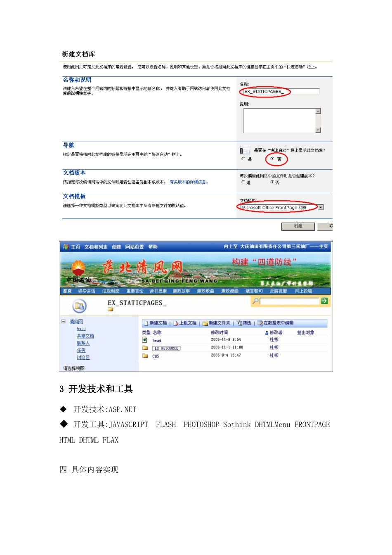The height and width of the screenshot is (555, 392).
Task: Click the 新建文件夹 folder icon in the toolbar
Action: tap(205, 323)
